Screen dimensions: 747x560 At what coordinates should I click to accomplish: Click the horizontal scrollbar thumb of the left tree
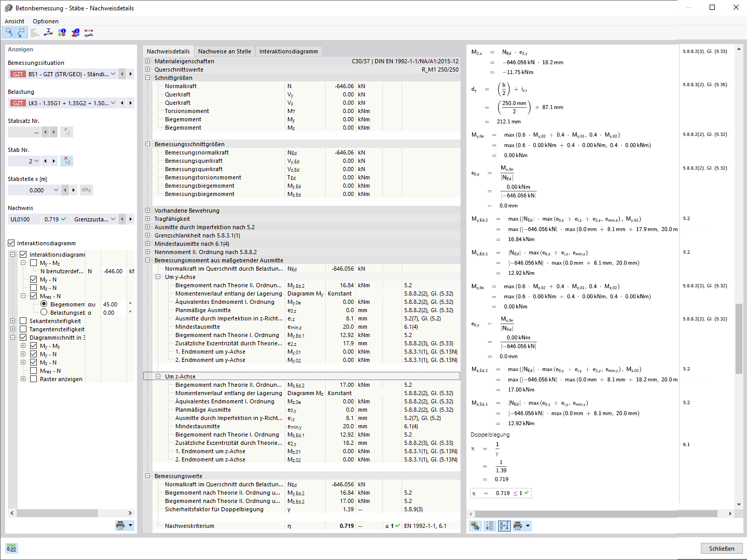[x=57, y=513]
